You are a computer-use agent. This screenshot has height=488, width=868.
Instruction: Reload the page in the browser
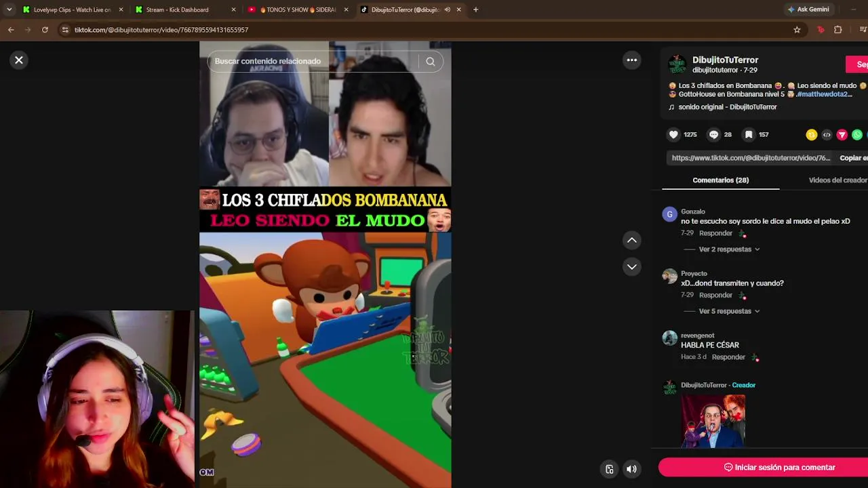pos(45,30)
